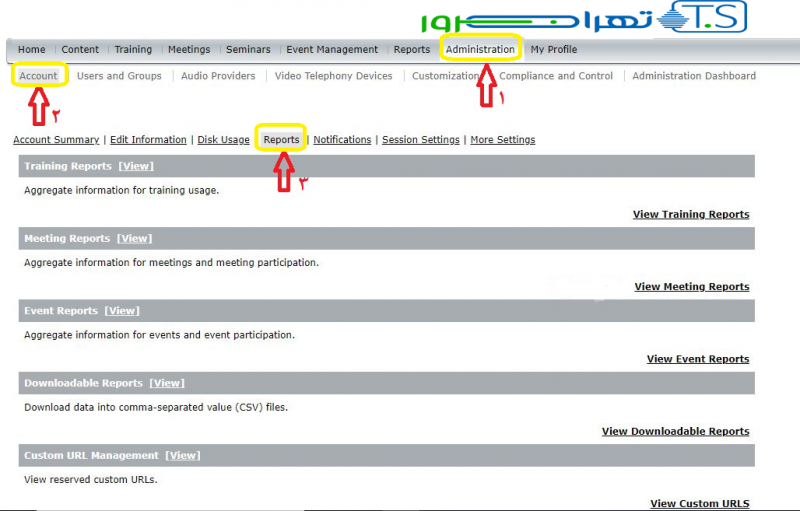Screen dimensions: 800x511
Task: Open Users and Groups section
Action: [119, 76]
